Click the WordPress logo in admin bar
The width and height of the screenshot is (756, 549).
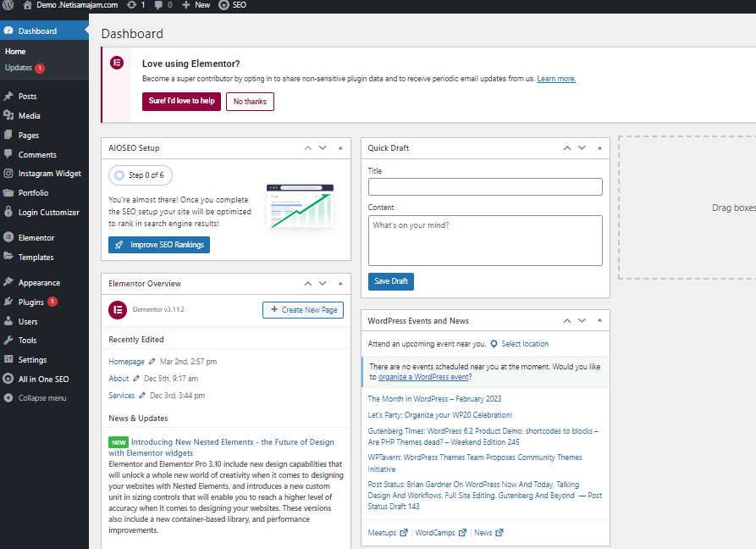point(8,5)
